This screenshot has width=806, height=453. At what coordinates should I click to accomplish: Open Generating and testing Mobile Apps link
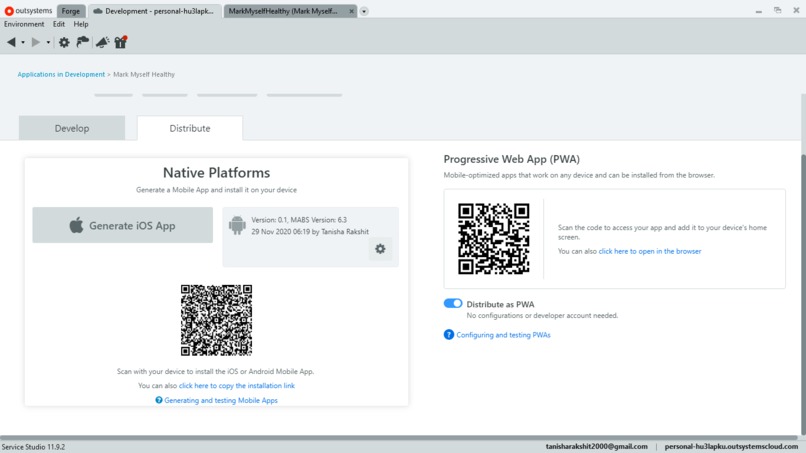pyautogui.click(x=221, y=400)
